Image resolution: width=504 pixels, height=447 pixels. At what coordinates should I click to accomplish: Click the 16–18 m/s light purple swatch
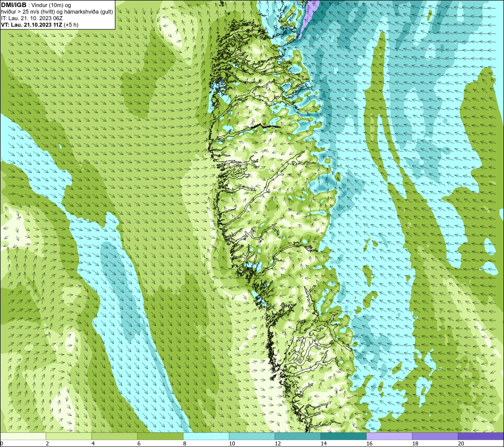click(389, 436)
